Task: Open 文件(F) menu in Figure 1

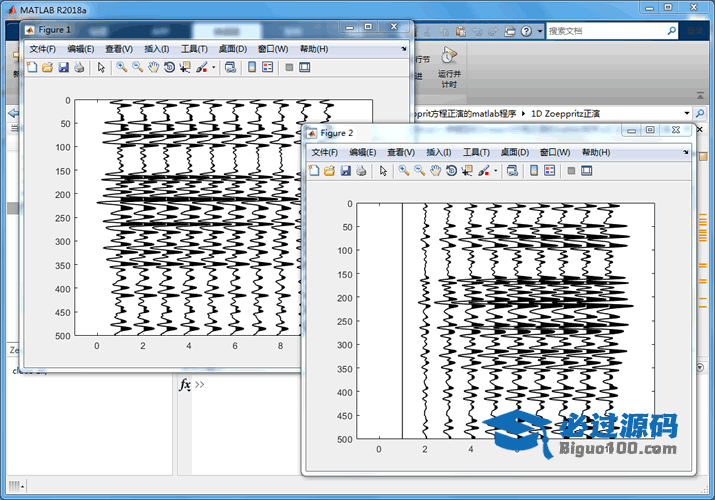Action: point(42,49)
